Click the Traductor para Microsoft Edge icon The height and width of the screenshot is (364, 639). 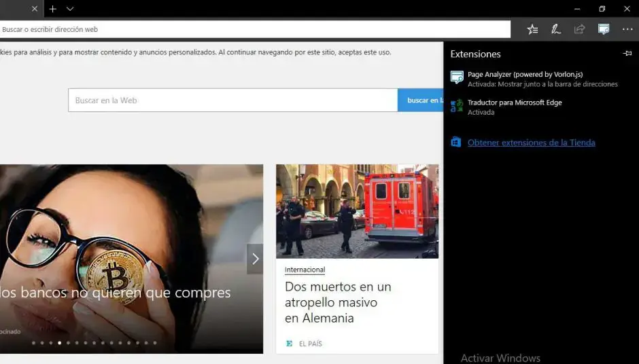pyautogui.click(x=457, y=106)
